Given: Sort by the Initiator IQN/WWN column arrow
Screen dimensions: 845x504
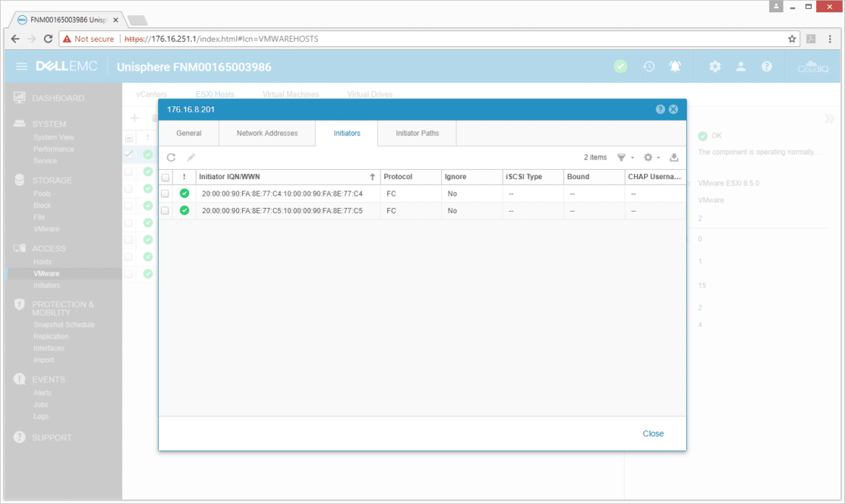Looking at the screenshot, I should (x=372, y=177).
